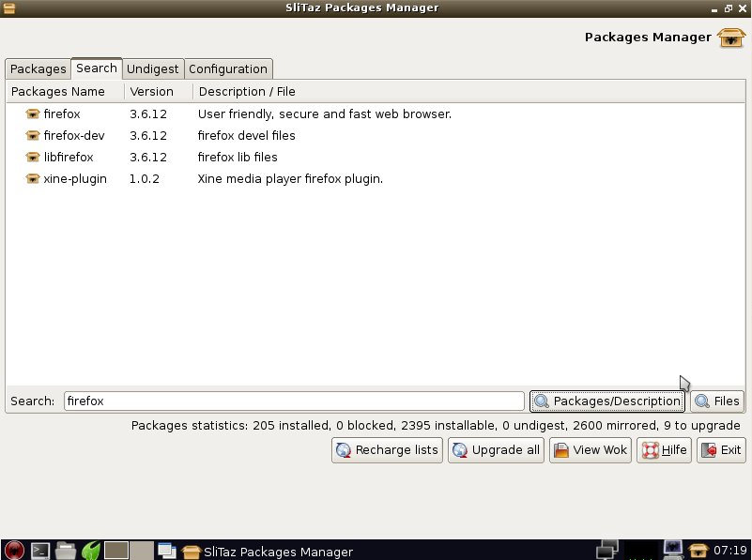Viewport: 752px width, 560px height.
Task: Switch to the second desktop in pager
Action: coord(142,551)
